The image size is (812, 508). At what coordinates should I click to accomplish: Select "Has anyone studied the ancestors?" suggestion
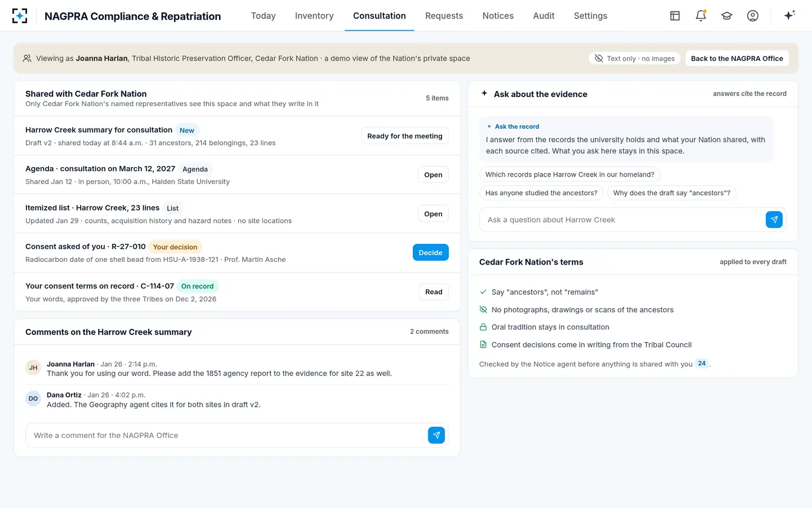point(541,193)
